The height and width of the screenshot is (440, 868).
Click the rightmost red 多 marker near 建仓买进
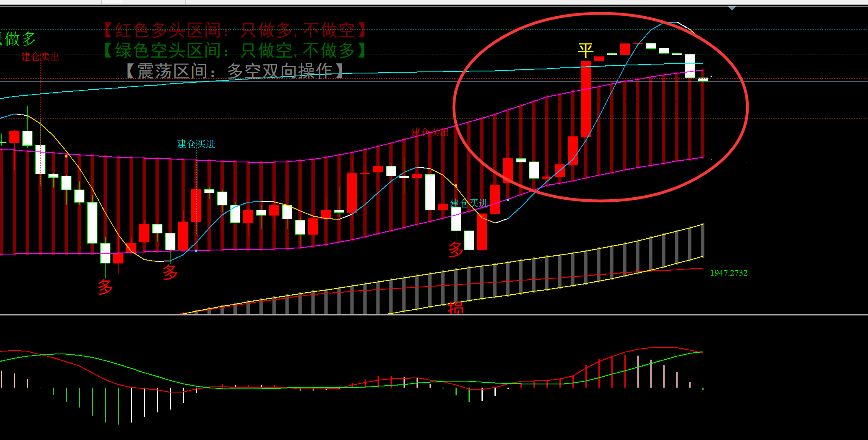tap(456, 249)
